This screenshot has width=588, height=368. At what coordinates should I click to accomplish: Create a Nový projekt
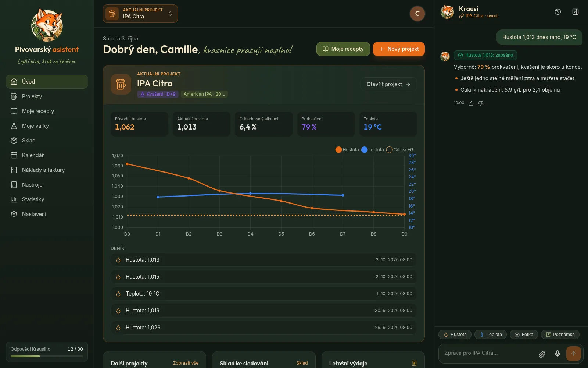coord(399,49)
